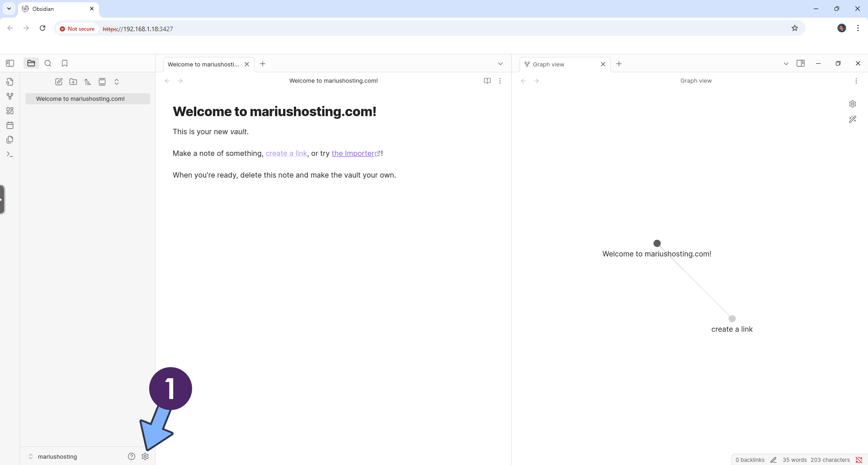Open help icon near vault name
868x465 pixels.
tap(132, 456)
